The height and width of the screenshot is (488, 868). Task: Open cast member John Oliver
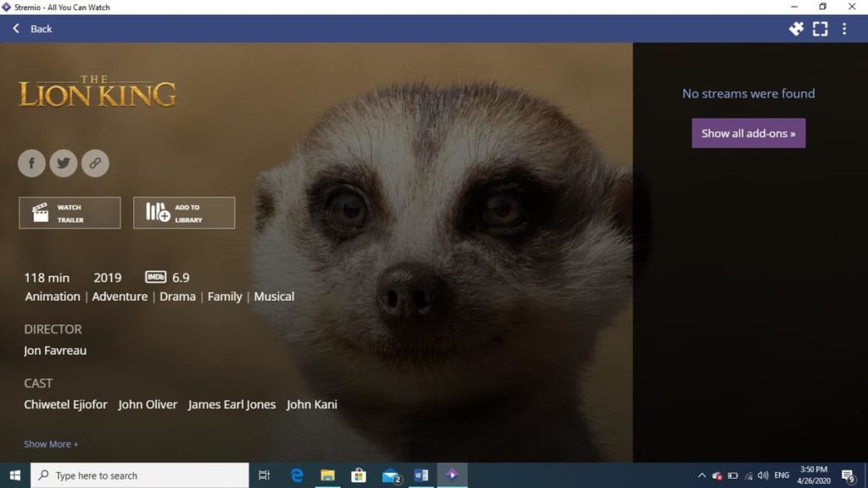(147, 404)
